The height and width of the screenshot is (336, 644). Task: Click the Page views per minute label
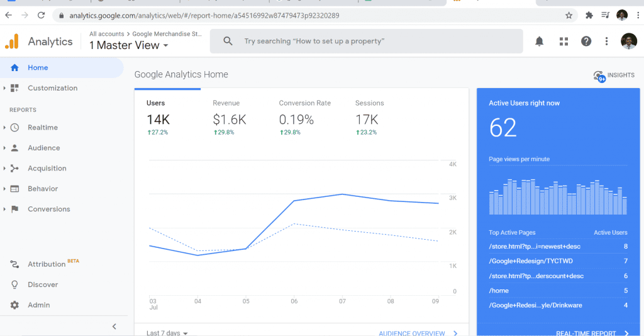click(519, 159)
